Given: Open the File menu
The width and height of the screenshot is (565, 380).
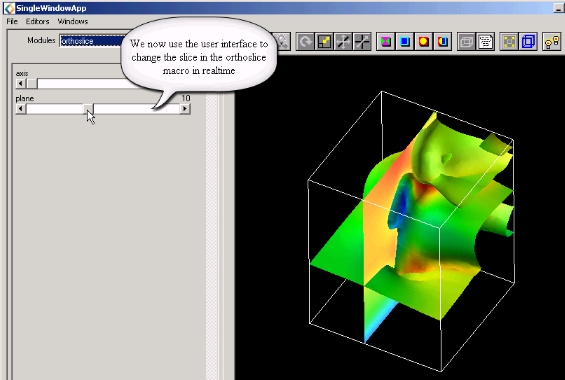Looking at the screenshot, I should click(x=12, y=21).
